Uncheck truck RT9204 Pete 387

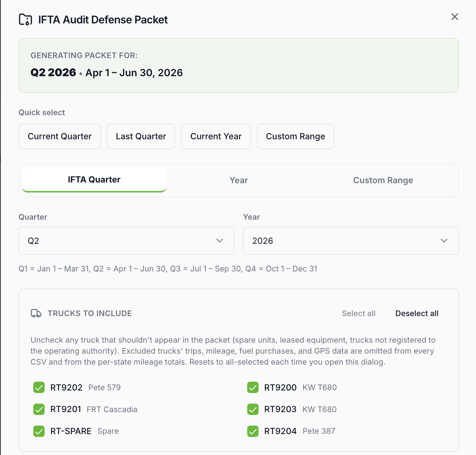[253, 431]
